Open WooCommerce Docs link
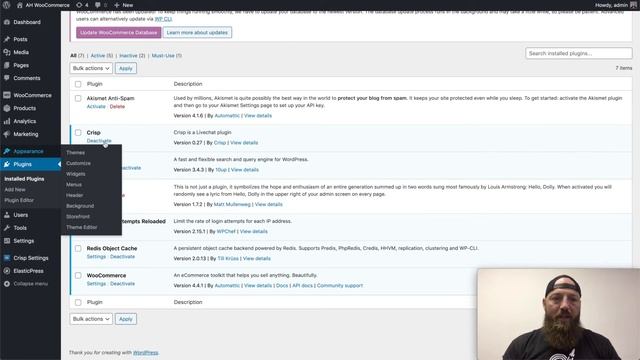The image size is (640, 360). pyautogui.click(x=282, y=286)
